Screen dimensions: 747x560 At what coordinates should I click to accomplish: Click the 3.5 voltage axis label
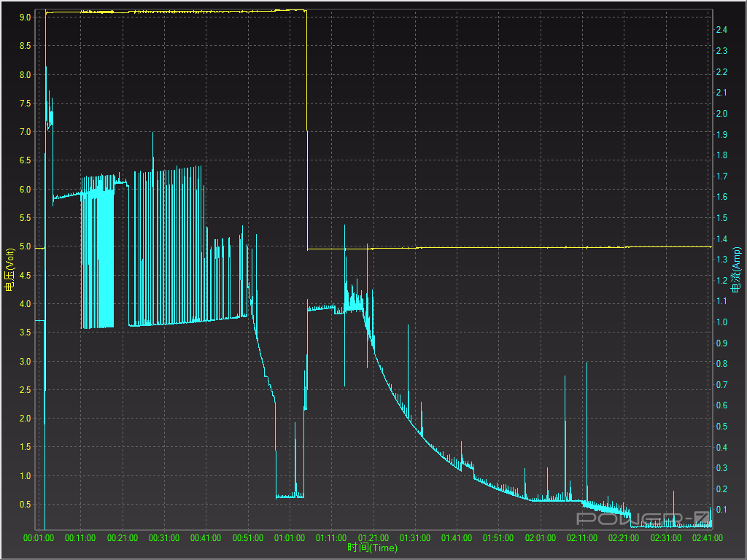(x=25, y=332)
